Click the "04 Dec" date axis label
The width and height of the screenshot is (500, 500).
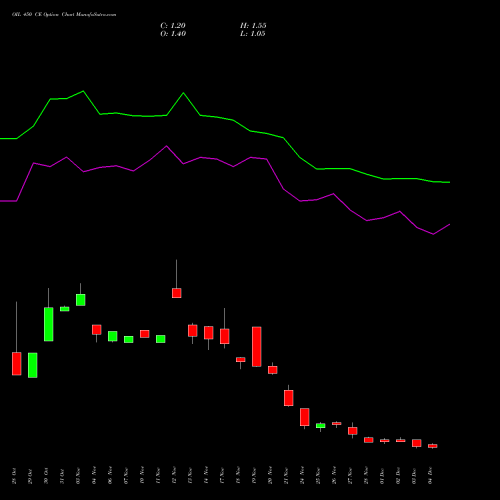[430, 476]
